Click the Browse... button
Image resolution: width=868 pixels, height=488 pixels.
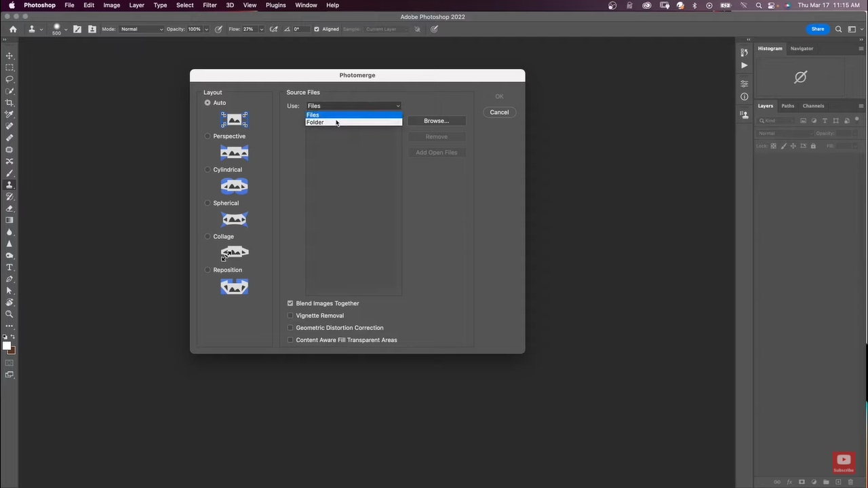coord(436,121)
